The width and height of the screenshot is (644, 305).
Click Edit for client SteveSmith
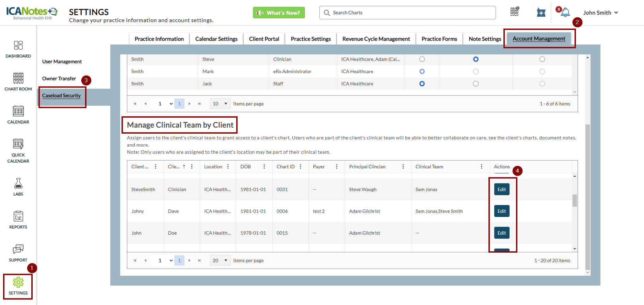point(501,189)
